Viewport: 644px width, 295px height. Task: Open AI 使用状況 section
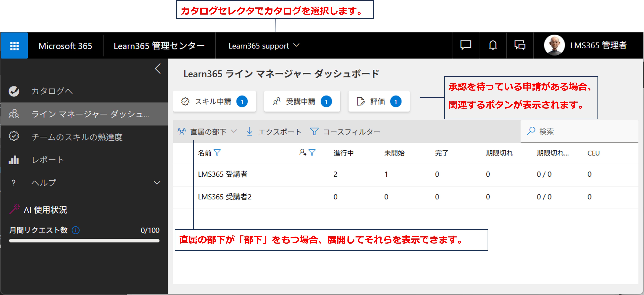(x=45, y=210)
